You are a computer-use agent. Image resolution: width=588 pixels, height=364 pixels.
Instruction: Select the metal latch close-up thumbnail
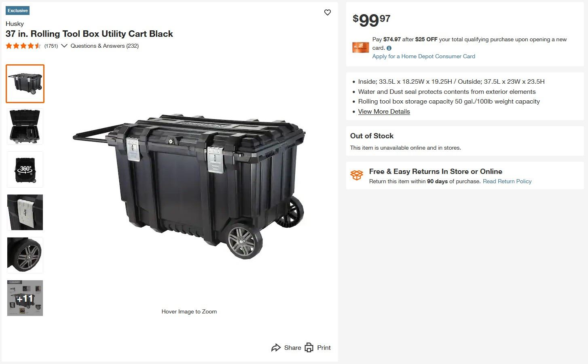pyautogui.click(x=25, y=212)
